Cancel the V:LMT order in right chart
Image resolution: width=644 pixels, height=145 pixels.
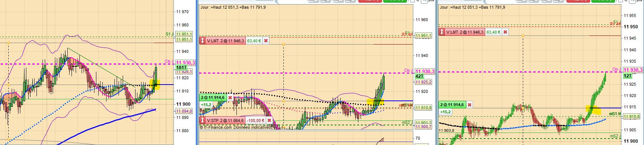pyautogui.click(x=505, y=32)
